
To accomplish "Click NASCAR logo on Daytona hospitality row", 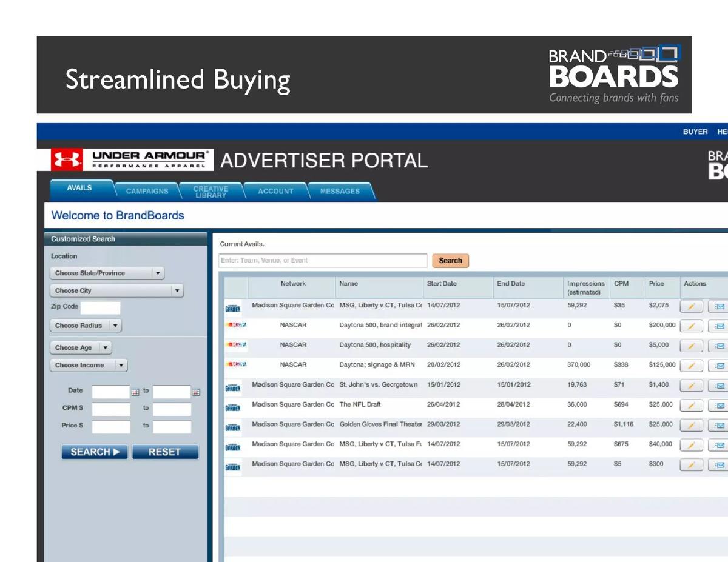I will coord(235,345).
